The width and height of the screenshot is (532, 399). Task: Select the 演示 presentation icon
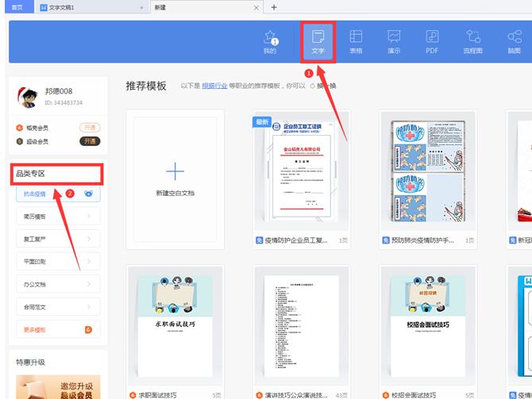(394, 36)
